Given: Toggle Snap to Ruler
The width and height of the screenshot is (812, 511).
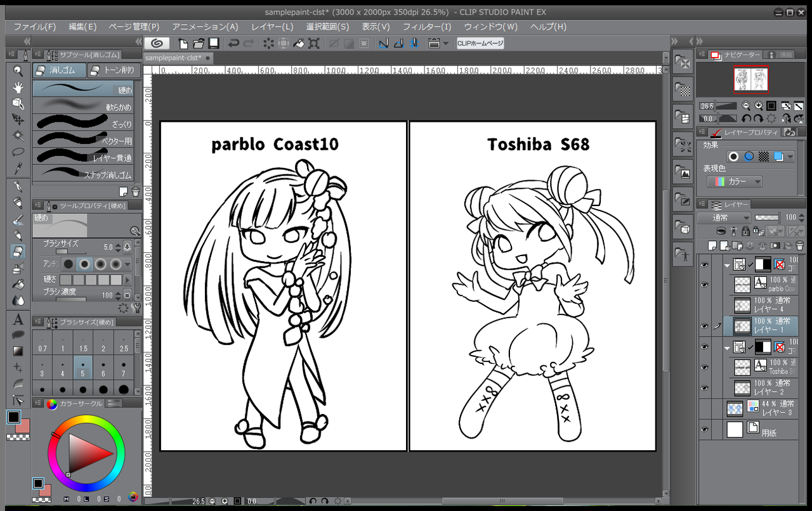Looking at the screenshot, I should click(384, 43).
